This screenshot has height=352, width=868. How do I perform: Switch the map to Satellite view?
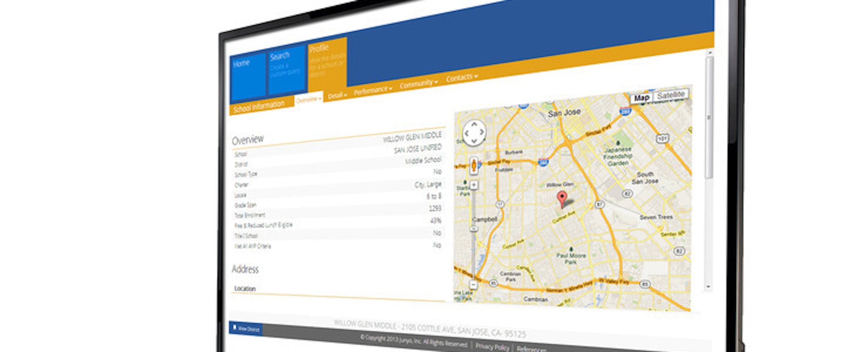point(670,95)
